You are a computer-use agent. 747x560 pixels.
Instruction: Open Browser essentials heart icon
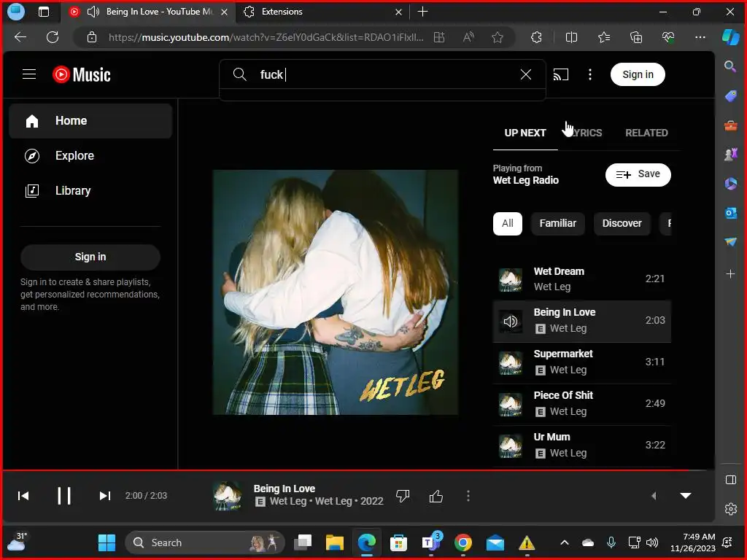coord(668,37)
